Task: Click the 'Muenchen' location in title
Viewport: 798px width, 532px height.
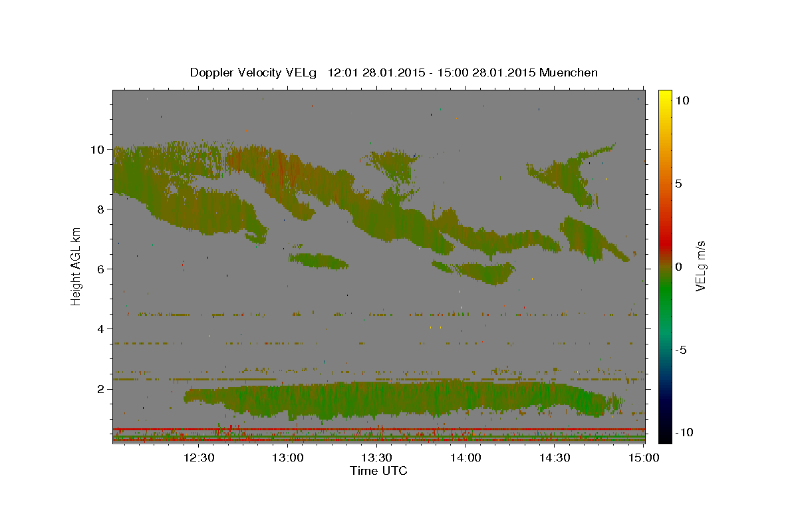Action: coord(569,72)
